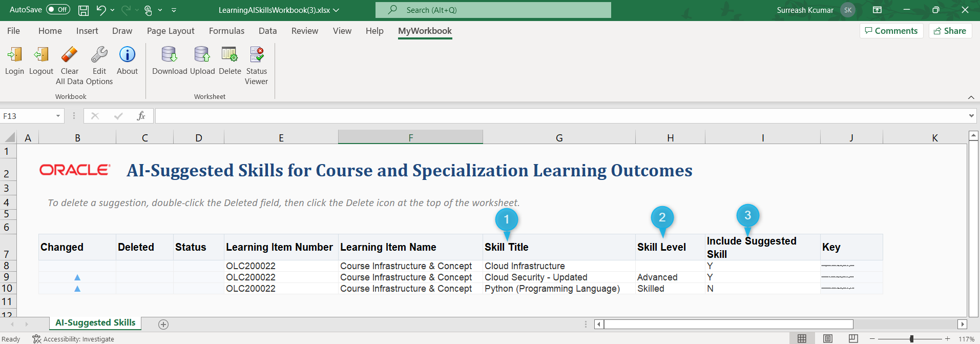980x344 pixels.
Task: Click the Undo arrow icon
Action: click(x=101, y=10)
